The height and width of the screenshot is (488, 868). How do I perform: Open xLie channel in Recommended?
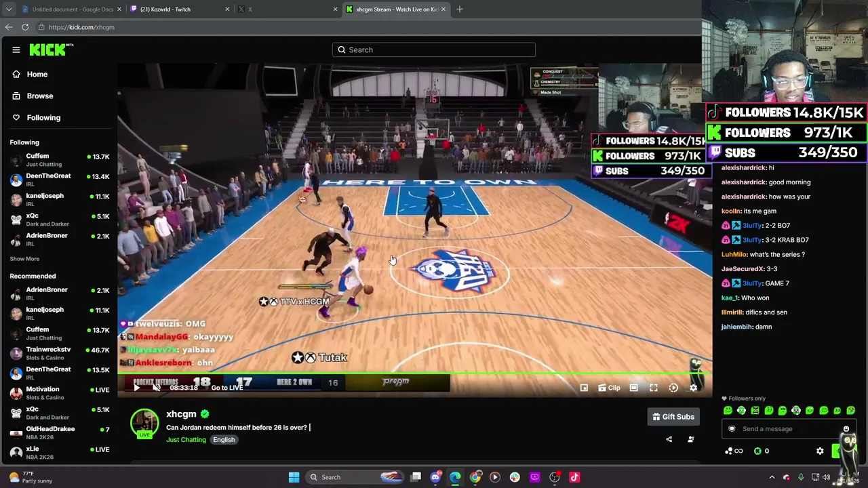coord(60,452)
